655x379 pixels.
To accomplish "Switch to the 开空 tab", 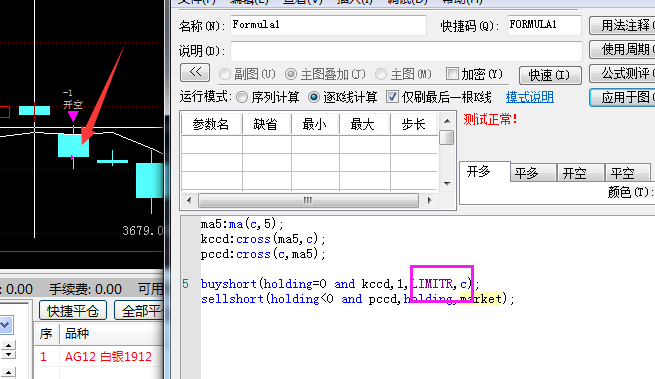I will tap(580, 173).
